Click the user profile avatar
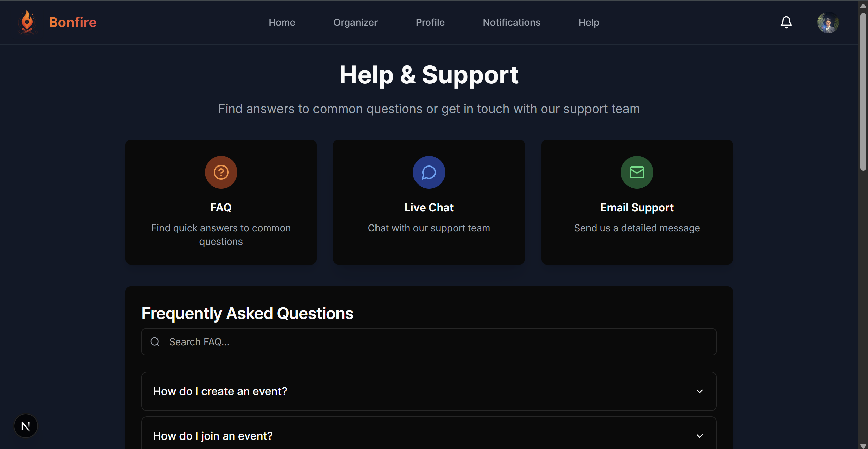The width and height of the screenshot is (868, 449). click(x=828, y=22)
